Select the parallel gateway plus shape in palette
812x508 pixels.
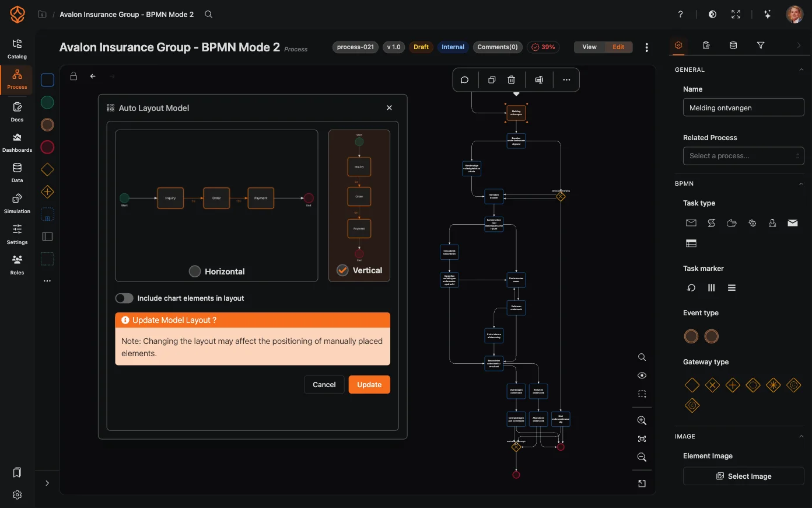coord(48,192)
